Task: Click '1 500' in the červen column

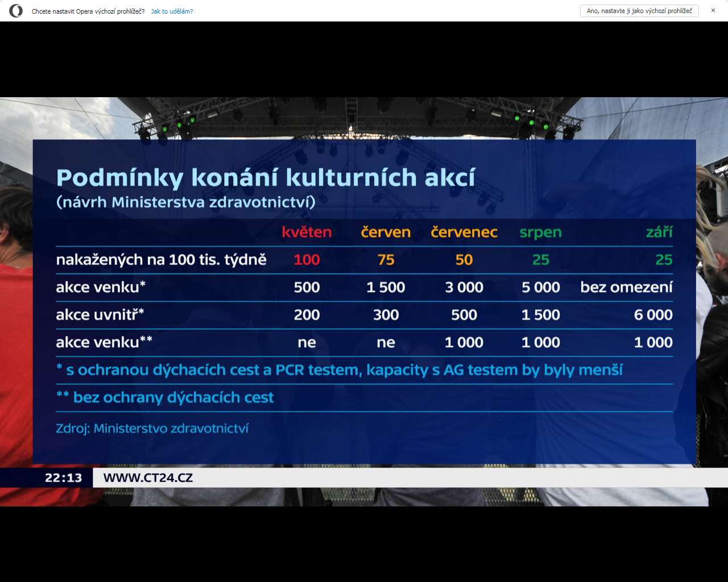Action: pos(386,288)
